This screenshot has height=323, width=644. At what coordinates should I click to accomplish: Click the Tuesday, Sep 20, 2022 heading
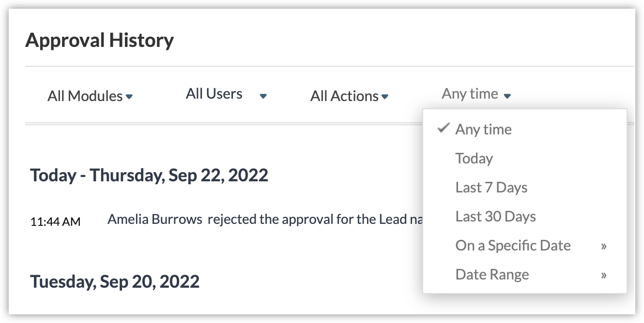pyautogui.click(x=115, y=281)
